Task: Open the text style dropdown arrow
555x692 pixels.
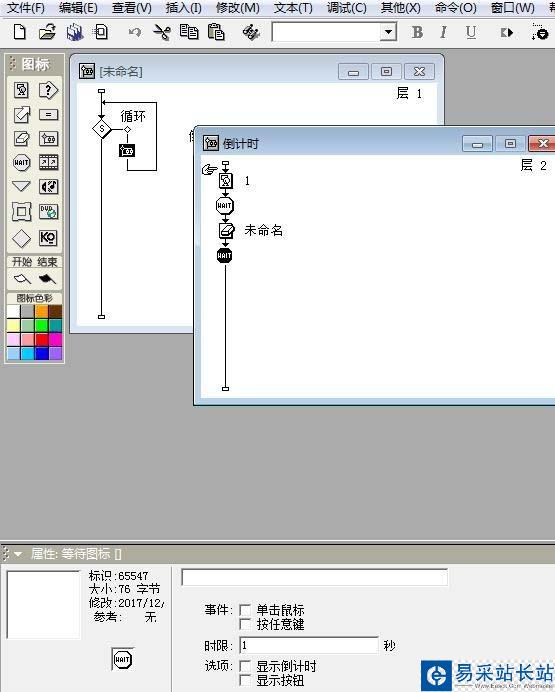Action: pos(388,32)
